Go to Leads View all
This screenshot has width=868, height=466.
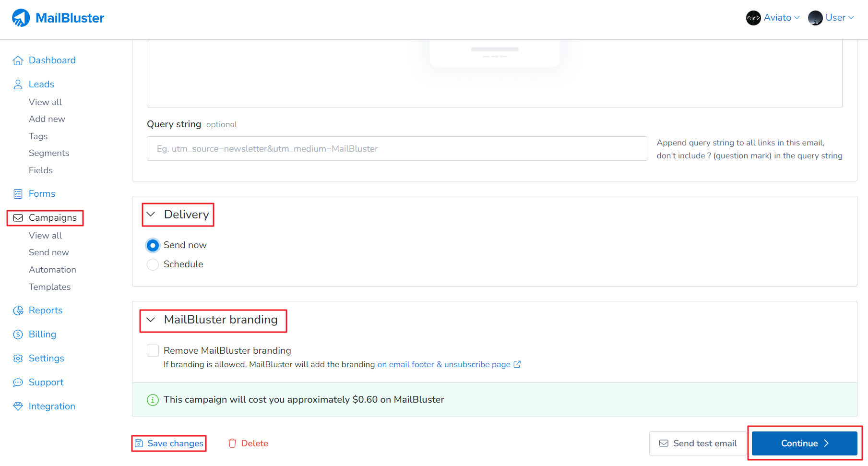pyautogui.click(x=45, y=102)
